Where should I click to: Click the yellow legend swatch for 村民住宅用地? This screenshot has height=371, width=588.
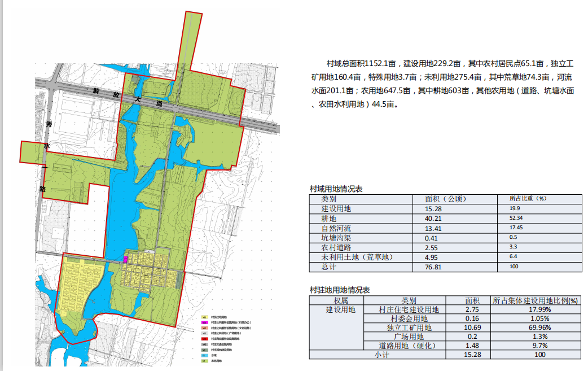(x=205, y=317)
